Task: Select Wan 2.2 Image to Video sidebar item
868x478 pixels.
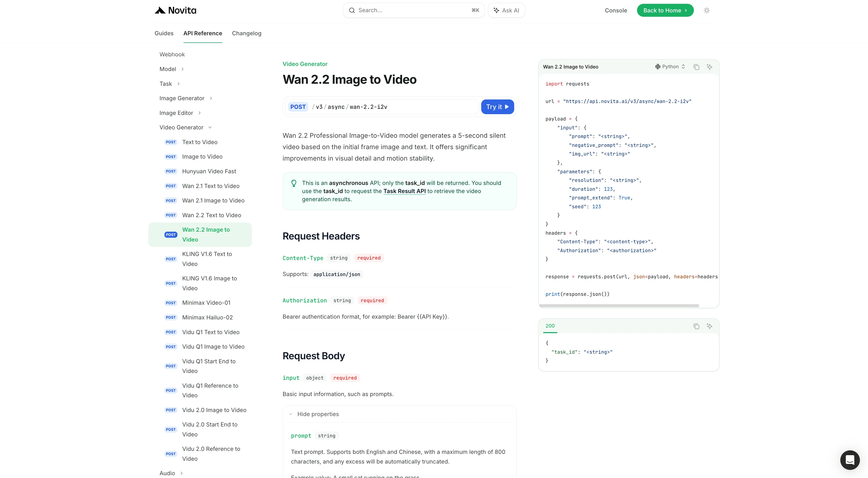Action: pyautogui.click(x=200, y=235)
